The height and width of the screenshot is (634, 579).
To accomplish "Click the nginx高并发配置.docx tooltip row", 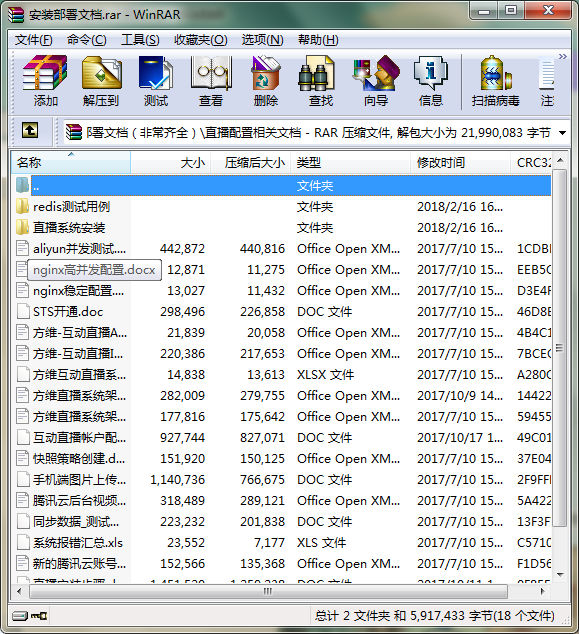I will (94, 270).
